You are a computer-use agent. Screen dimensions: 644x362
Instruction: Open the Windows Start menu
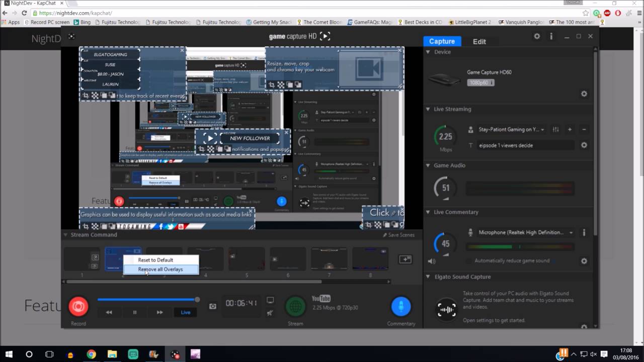click(x=9, y=354)
